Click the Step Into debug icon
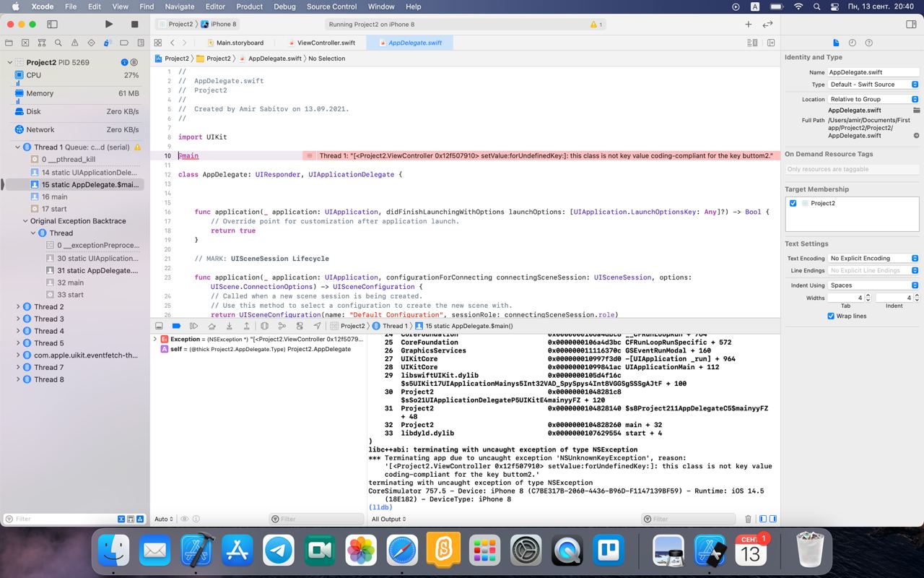Viewport: 924px width, 578px height. point(229,326)
